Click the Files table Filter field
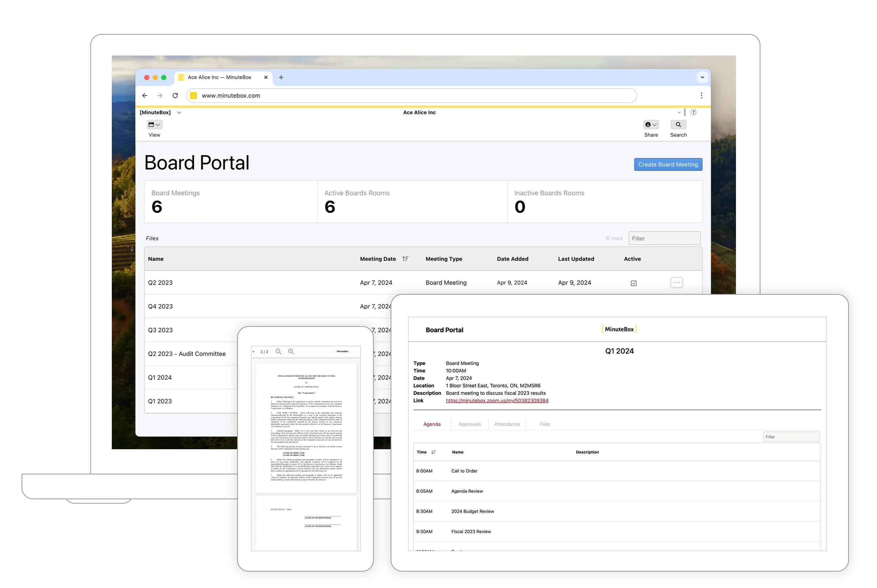The height and width of the screenshot is (588, 877). click(664, 238)
